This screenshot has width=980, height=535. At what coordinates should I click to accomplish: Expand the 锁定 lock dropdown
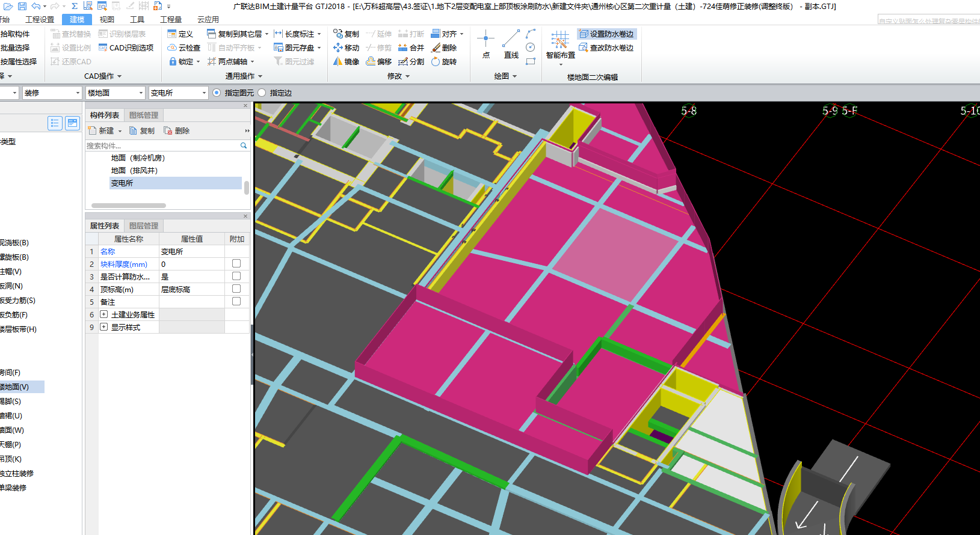[x=198, y=62]
